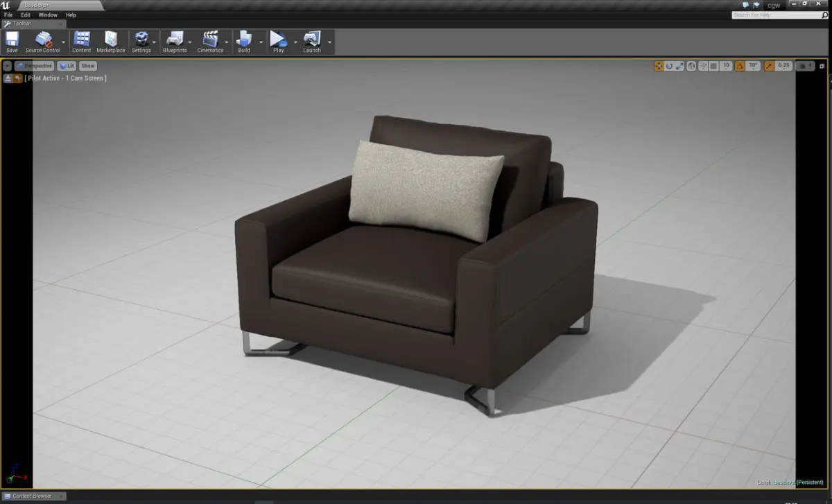
Task: Select the translate (move) transform tool
Action: coord(659,66)
